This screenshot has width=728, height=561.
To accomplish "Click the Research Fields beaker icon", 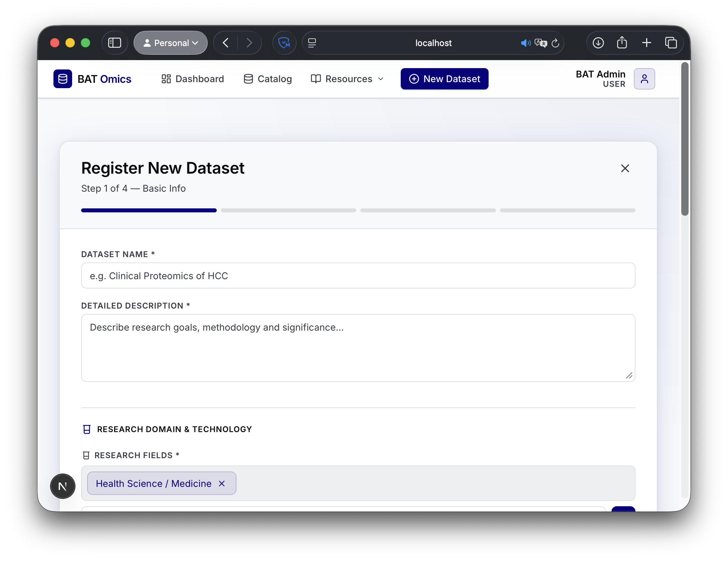I will pyautogui.click(x=86, y=455).
